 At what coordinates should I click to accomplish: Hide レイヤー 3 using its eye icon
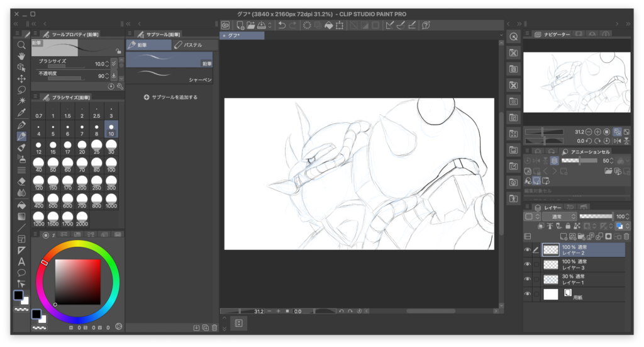point(527,265)
